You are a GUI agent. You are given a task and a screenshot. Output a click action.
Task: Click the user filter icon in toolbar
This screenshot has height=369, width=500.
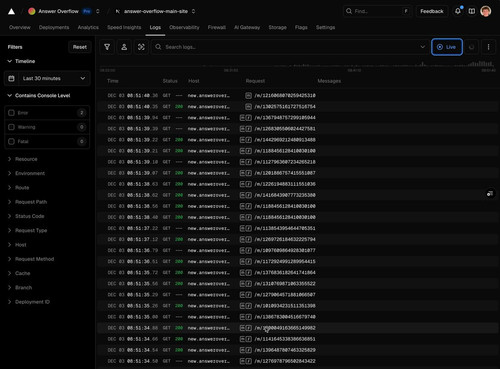124,47
